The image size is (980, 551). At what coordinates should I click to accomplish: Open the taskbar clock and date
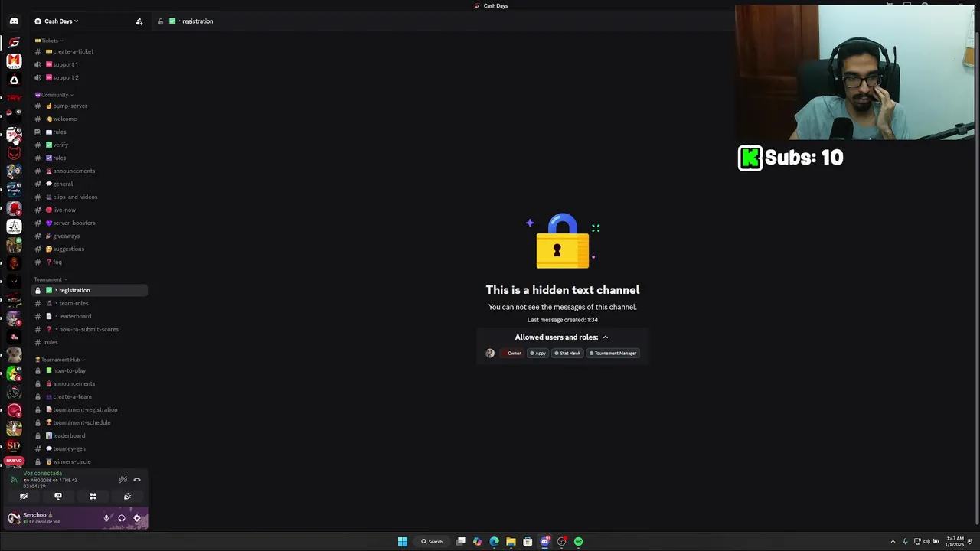tap(955, 542)
